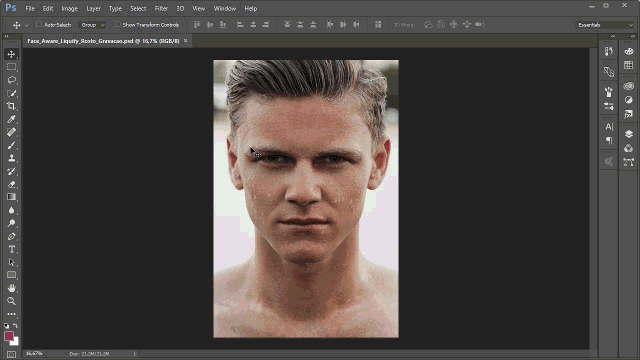Screen dimensions: 640x360
Task: Open the Libraries cloud panel icon
Action: 629,86
